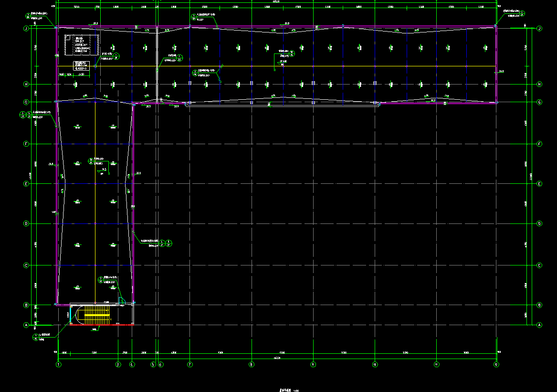Image resolution: width=557 pixels, height=392 pixels.
Task: Pick grid axis bubble 10
Action: coord(375,364)
